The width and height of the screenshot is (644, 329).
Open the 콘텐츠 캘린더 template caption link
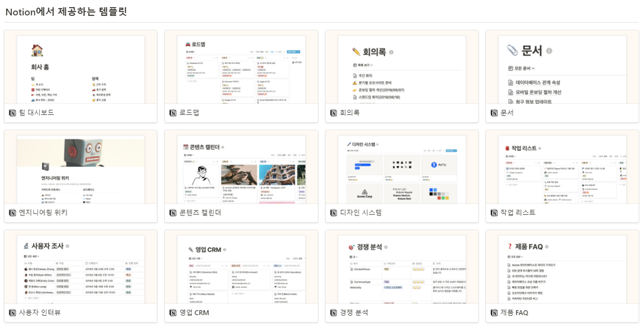click(201, 213)
